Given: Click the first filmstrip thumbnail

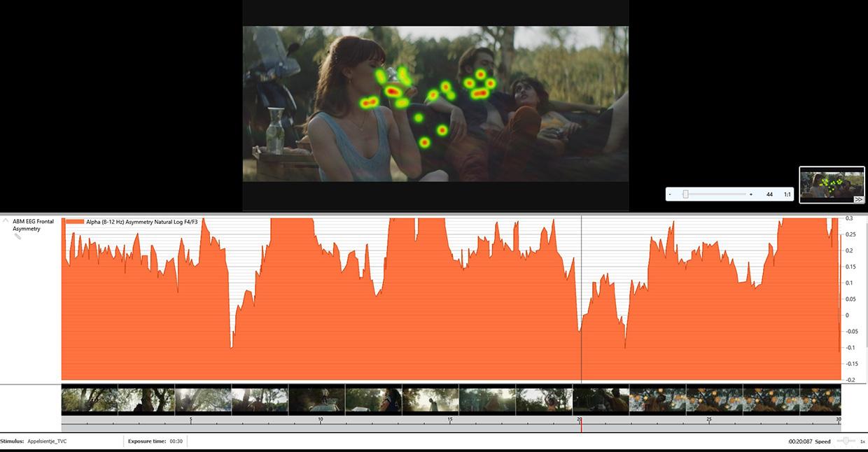Looking at the screenshot, I should pos(90,400).
